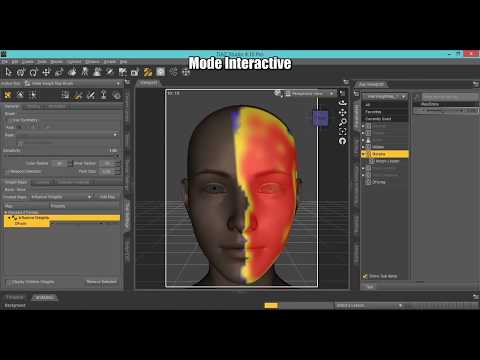Toggle the Use Symmetry checkbox
Screen dimensions: 480x360
[10, 120]
